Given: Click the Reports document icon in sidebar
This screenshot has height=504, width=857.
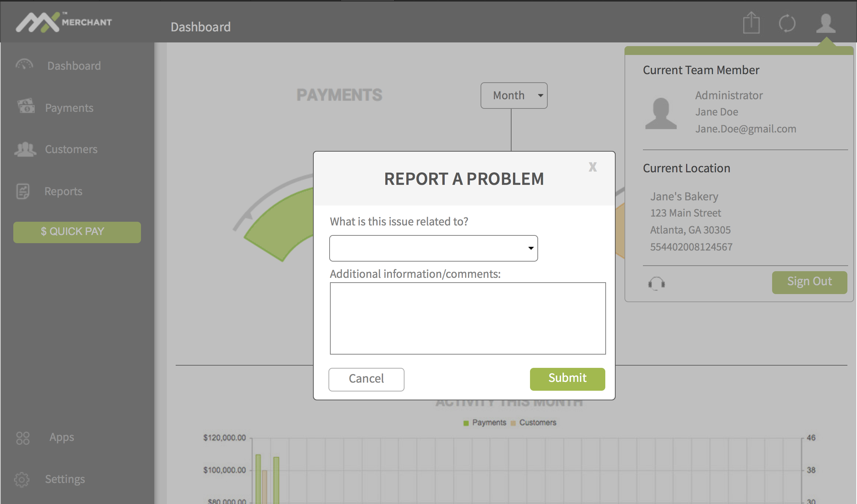Looking at the screenshot, I should tap(23, 191).
